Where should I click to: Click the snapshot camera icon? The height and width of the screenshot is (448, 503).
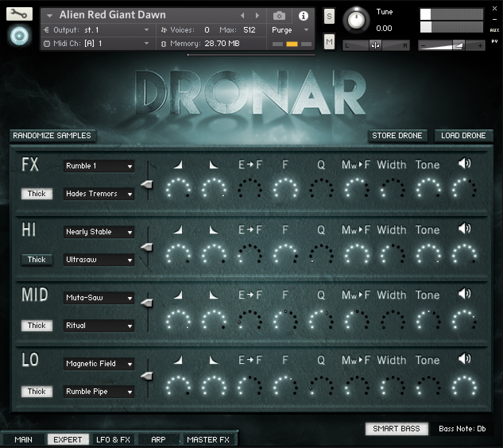click(x=279, y=15)
